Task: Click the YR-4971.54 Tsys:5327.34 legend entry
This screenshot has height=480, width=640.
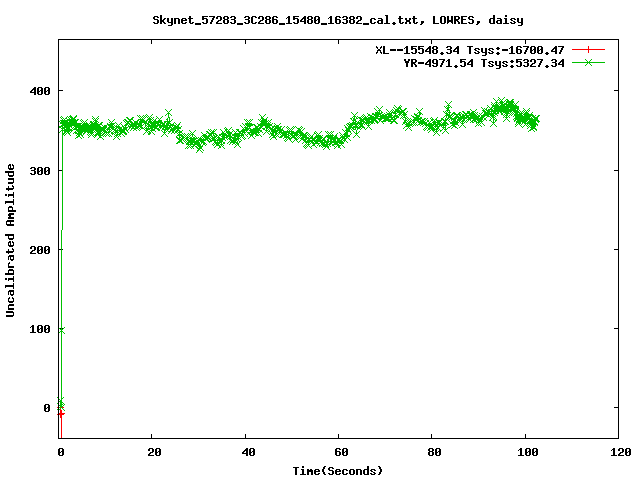Action: pos(484,63)
